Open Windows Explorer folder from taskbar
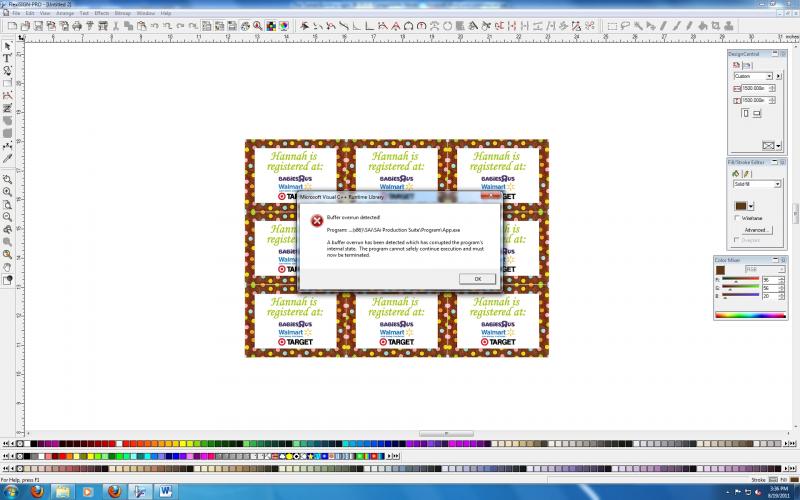Viewport: 800px width, 500px height. (62, 491)
